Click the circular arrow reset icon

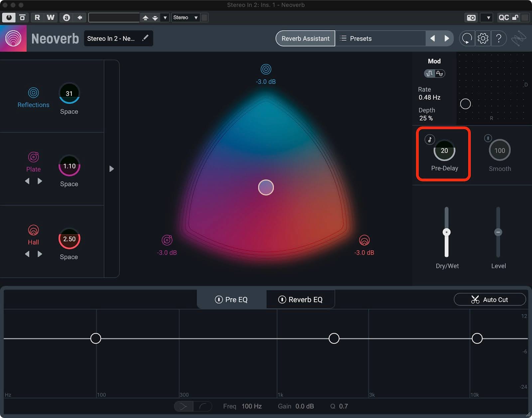point(467,39)
